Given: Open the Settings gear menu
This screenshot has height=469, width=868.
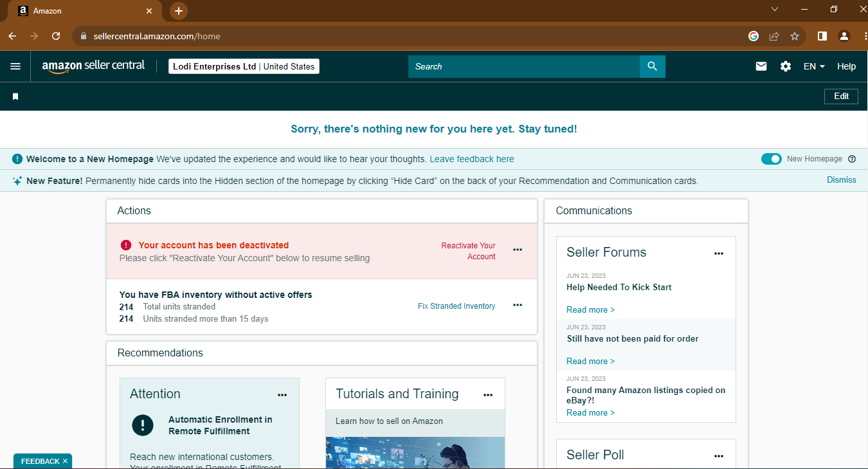Looking at the screenshot, I should point(786,66).
